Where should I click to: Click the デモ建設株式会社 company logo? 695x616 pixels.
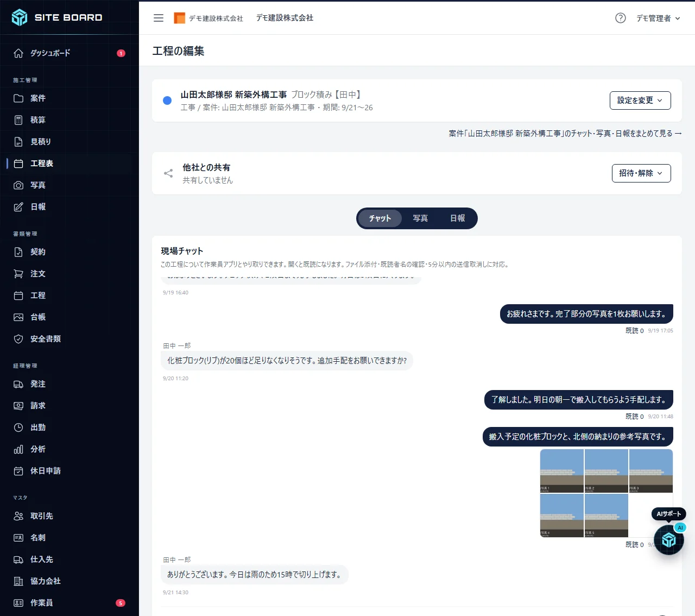coord(208,18)
